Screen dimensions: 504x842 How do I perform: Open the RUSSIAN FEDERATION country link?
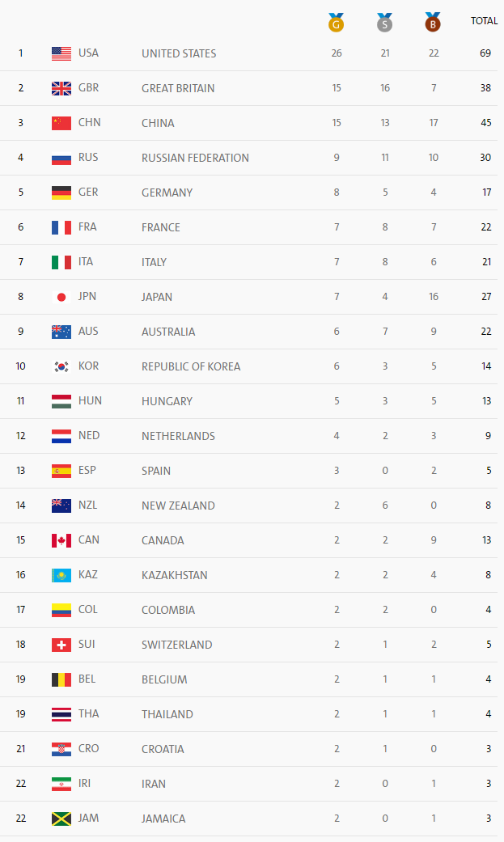pos(195,158)
